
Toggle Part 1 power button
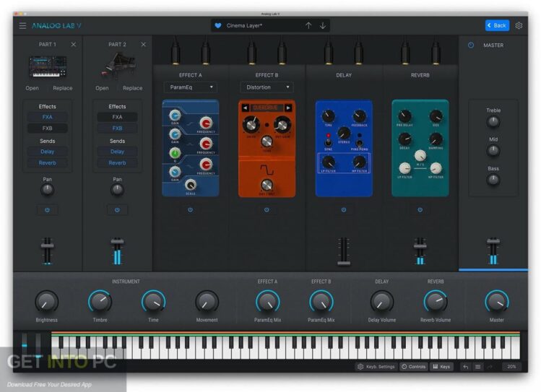pyautogui.click(x=47, y=210)
